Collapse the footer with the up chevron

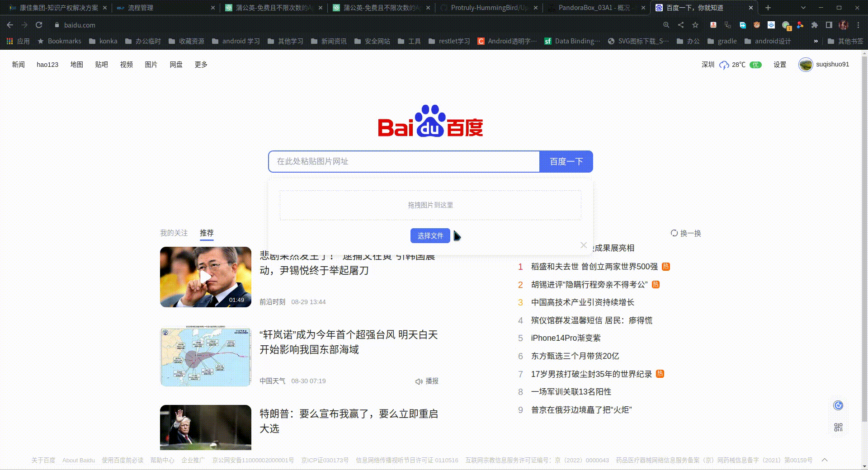pos(825,460)
